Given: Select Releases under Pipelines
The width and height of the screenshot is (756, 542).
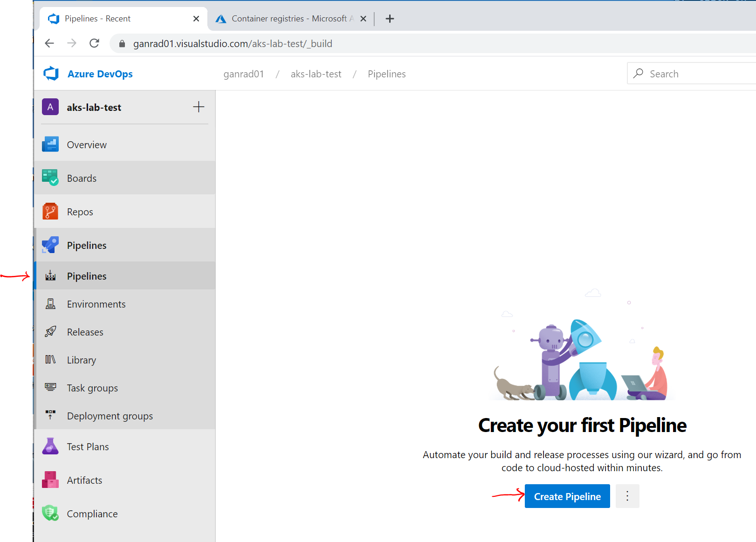Looking at the screenshot, I should click(124, 332).
